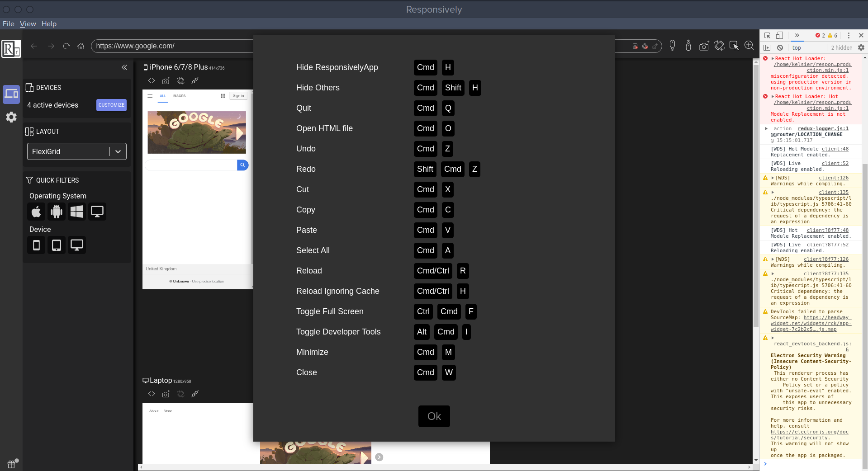Viewport: 868px width, 471px height.
Task: Expand the action @@router/LOCATION_CHANGE log entry
Action: (x=766, y=128)
